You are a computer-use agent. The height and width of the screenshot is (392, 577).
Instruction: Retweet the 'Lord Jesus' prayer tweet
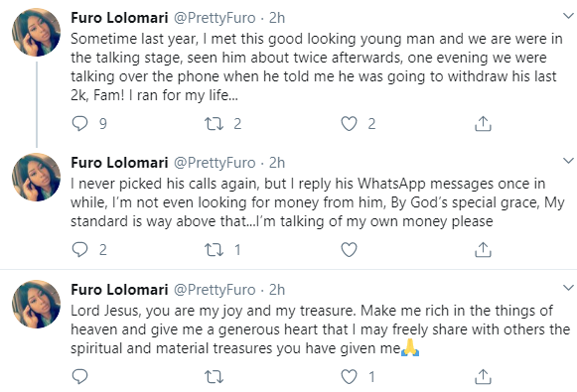(215, 377)
